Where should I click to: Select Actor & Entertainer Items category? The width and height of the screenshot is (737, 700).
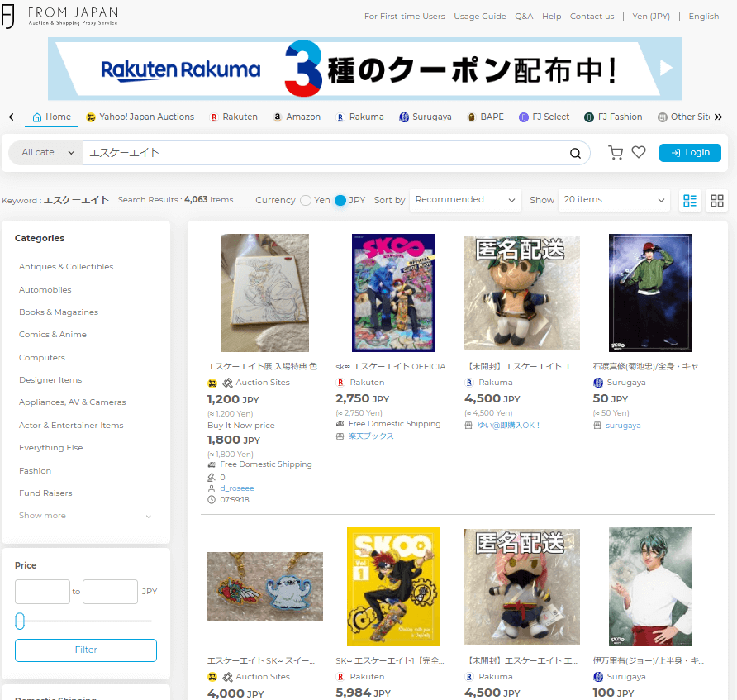[x=71, y=426]
